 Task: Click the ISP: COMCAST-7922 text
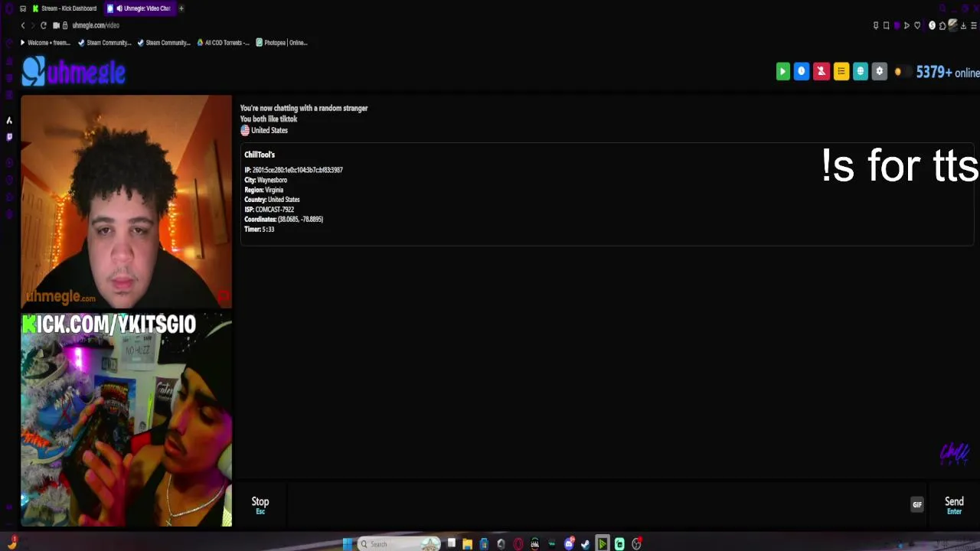(269, 210)
